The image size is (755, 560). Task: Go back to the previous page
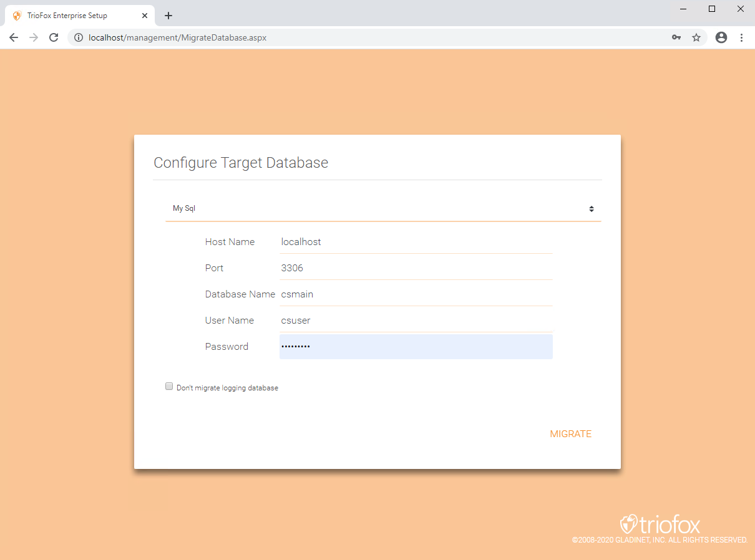14,37
